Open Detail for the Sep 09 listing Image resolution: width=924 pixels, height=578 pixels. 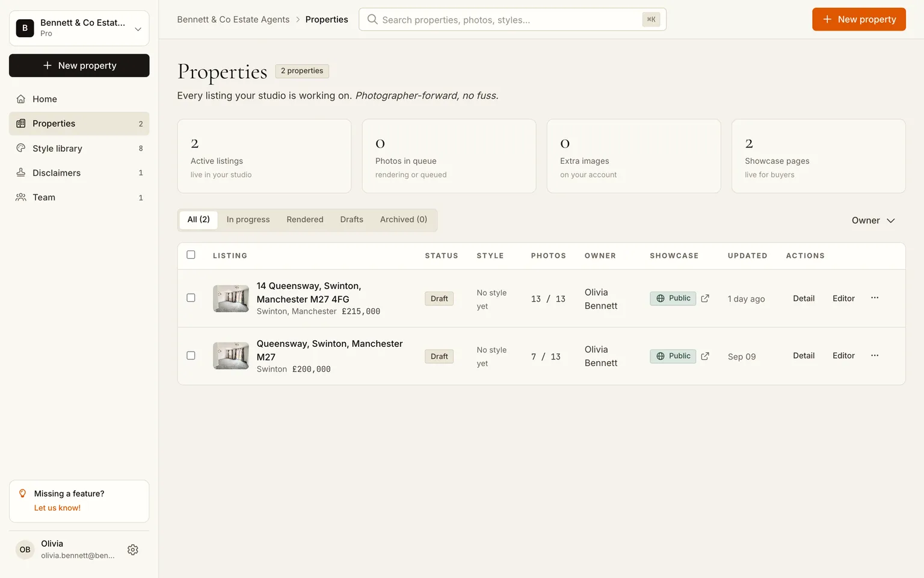[804, 356]
